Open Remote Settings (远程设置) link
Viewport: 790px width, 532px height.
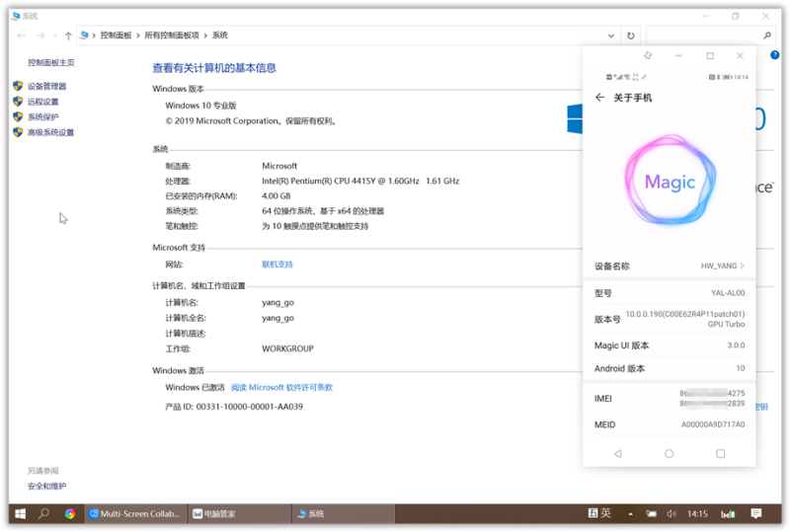pyautogui.click(x=42, y=102)
